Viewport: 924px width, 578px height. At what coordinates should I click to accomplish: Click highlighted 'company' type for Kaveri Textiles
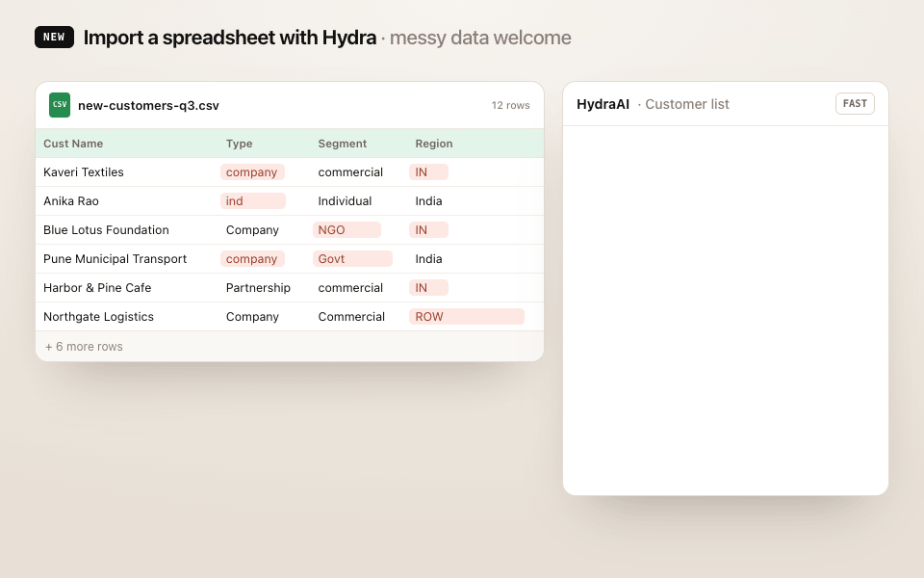(252, 172)
